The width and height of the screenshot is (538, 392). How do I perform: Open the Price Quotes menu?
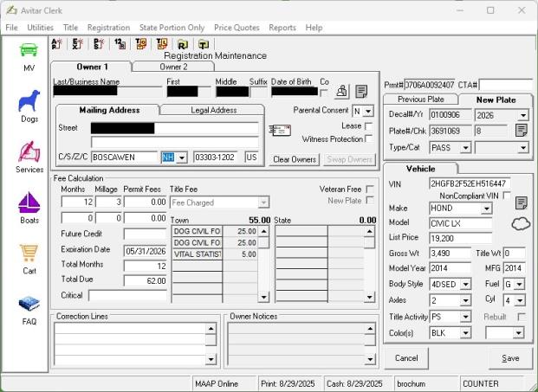tap(237, 28)
